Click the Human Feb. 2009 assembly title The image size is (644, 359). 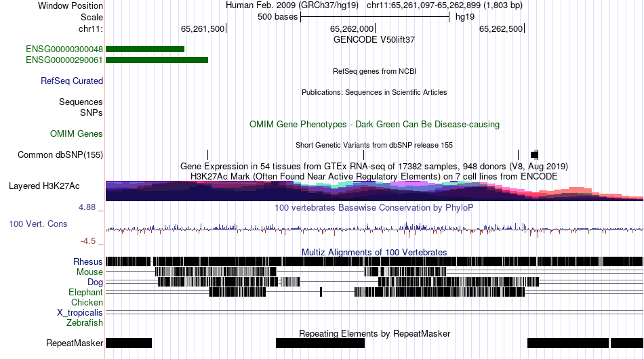[292, 5]
